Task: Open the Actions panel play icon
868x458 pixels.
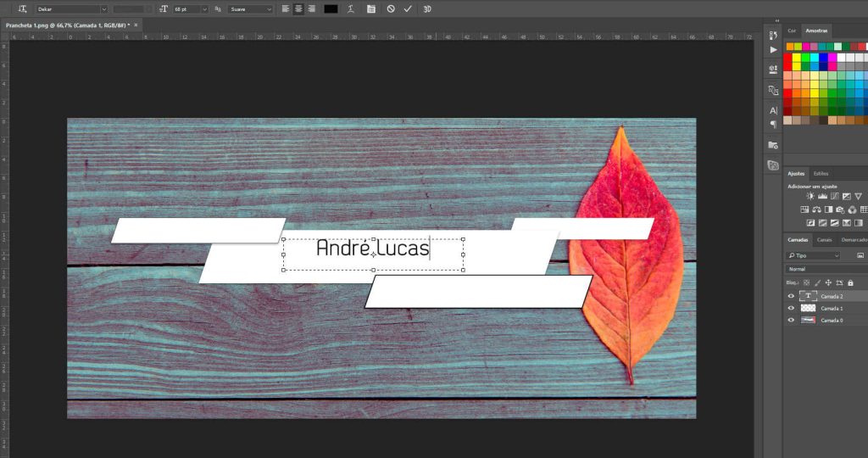Action: 773,49
